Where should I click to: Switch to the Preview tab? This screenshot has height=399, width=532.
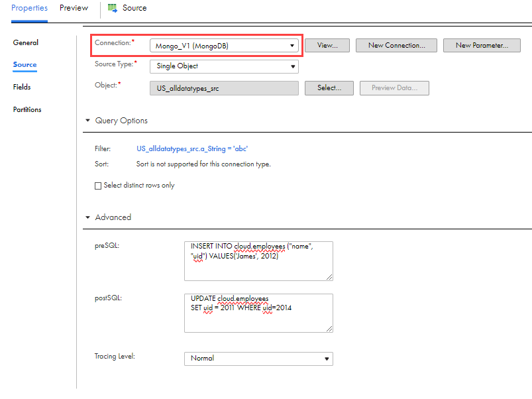74,8
